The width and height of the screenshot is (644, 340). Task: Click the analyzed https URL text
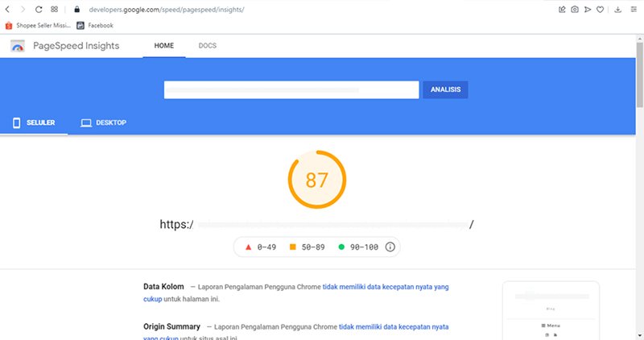316,225
